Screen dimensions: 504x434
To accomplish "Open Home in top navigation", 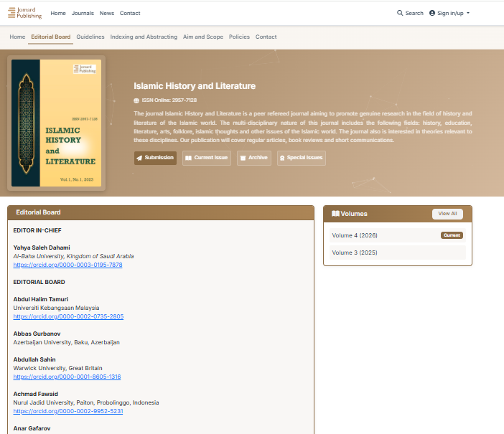I will (58, 13).
